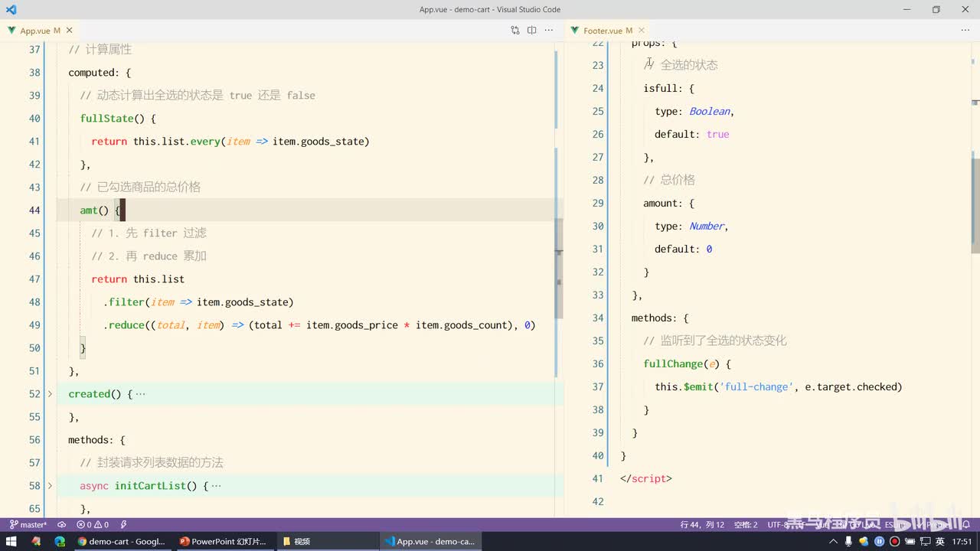Screen dimensions: 980x551
Task: Open more actions menu in Footer.vue editor group
Action: tap(965, 31)
